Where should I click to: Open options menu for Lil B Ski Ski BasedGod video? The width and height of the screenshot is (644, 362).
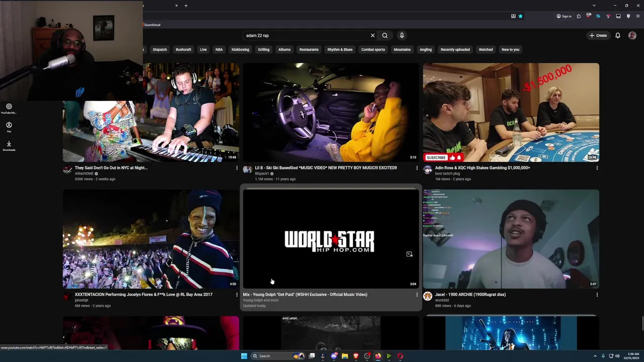(x=417, y=168)
